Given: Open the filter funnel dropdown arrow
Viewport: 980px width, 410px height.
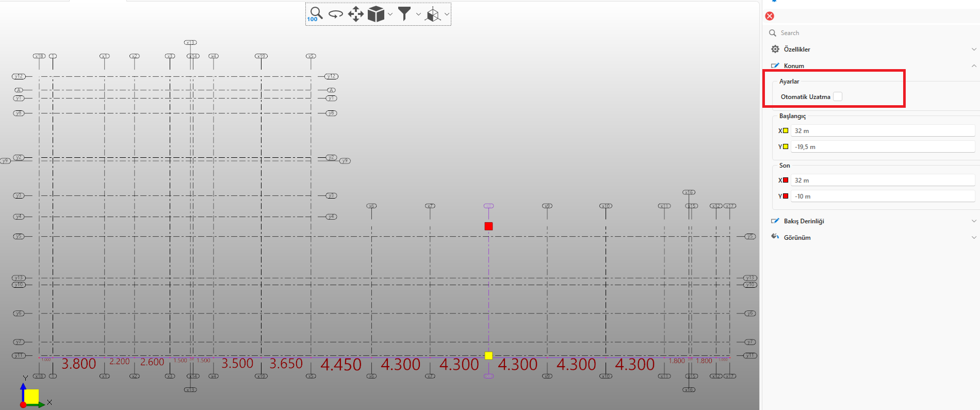Looking at the screenshot, I should point(418,14).
